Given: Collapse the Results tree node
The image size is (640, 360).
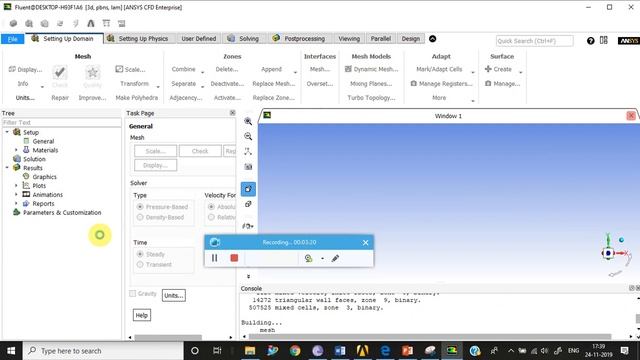Looking at the screenshot, I should (x=7, y=167).
